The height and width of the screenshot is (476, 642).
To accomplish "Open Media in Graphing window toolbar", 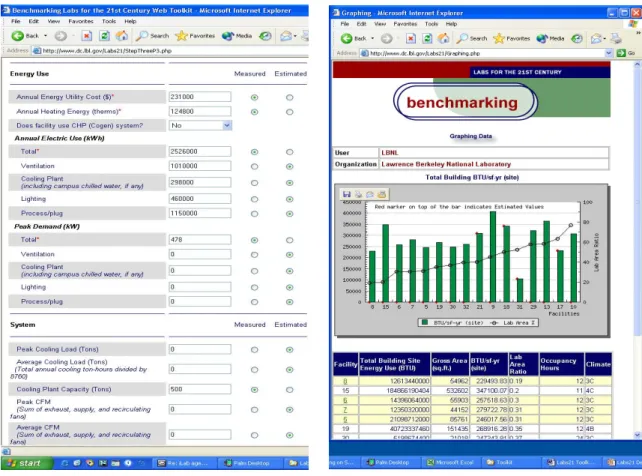I will point(550,38).
